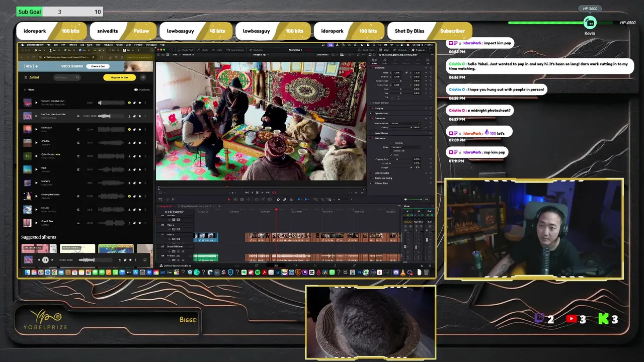Toggle loop playback in viewer
This screenshot has width=644, height=362.
point(274,193)
